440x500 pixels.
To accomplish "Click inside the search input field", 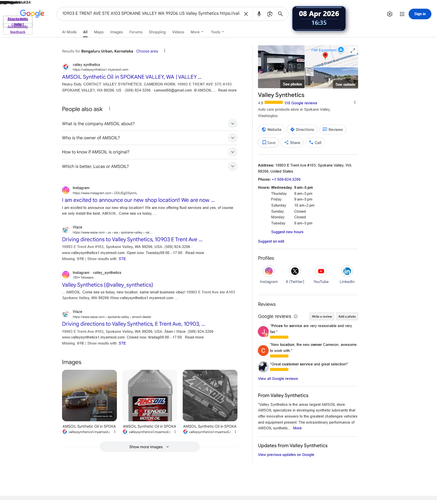I will point(151,14).
